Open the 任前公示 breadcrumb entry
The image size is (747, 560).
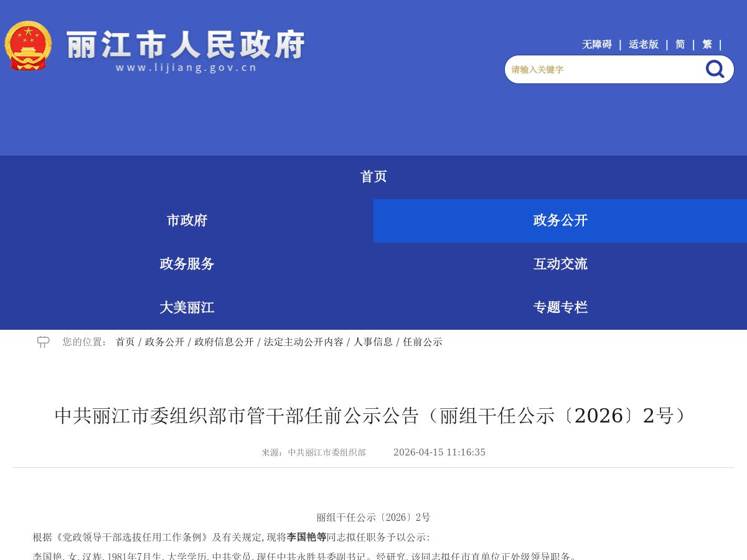(x=423, y=342)
